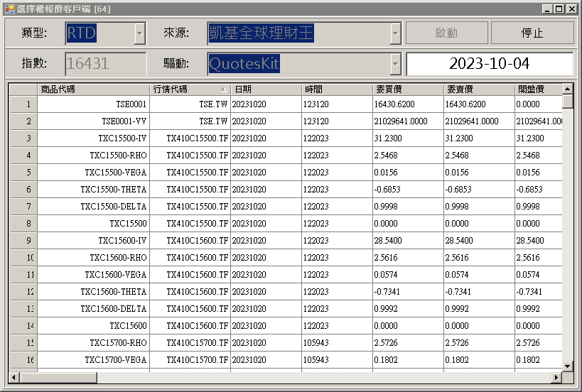The height and width of the screenshot is (392, 582).
Task: Click the 委買價 column header
Action: point(408,89)
